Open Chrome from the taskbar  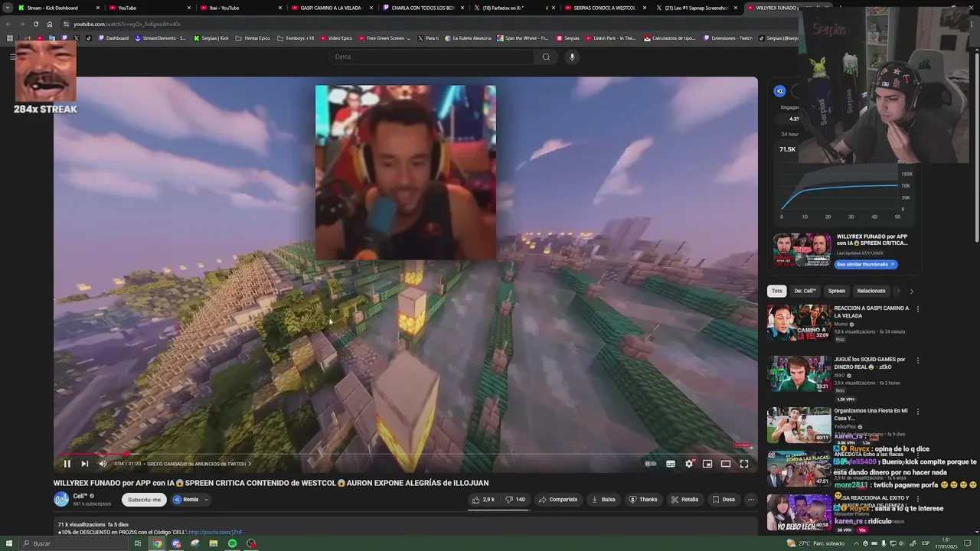(x=157, y=543)
